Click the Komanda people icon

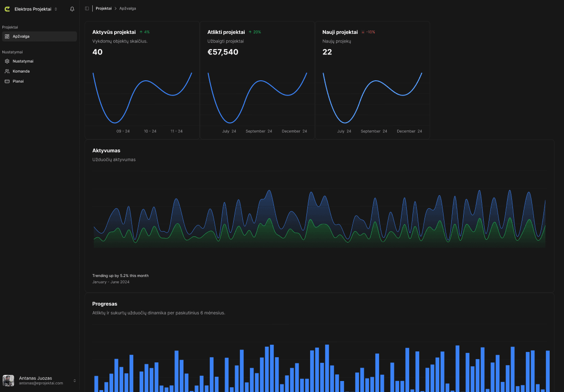tap(7, 71)
